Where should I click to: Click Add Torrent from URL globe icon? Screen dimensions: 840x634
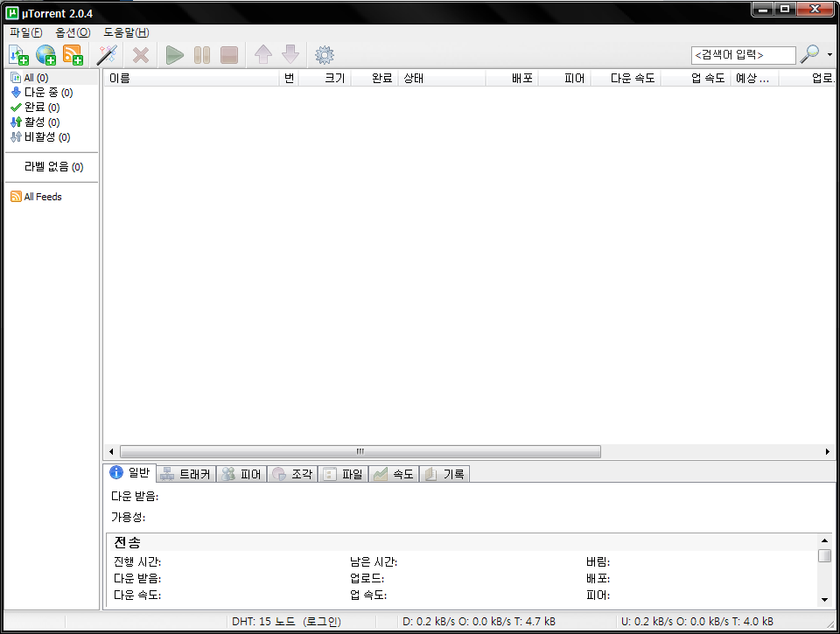coord(46,55)
